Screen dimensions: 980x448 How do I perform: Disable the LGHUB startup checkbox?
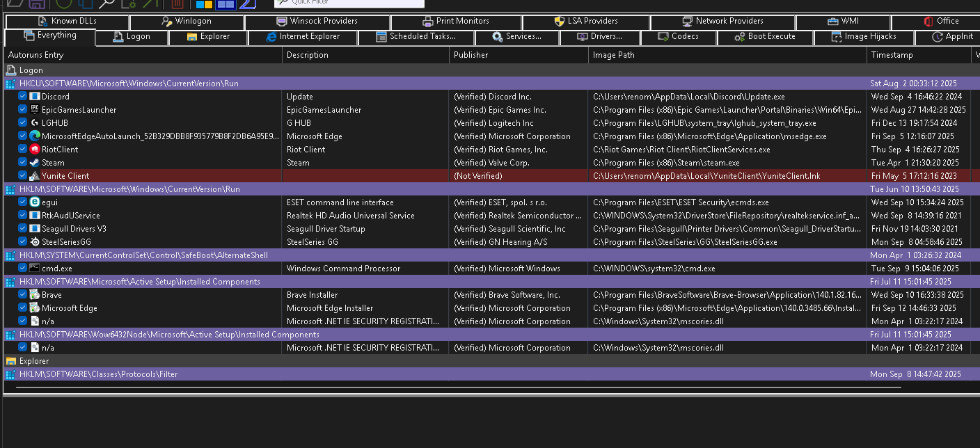23,123
